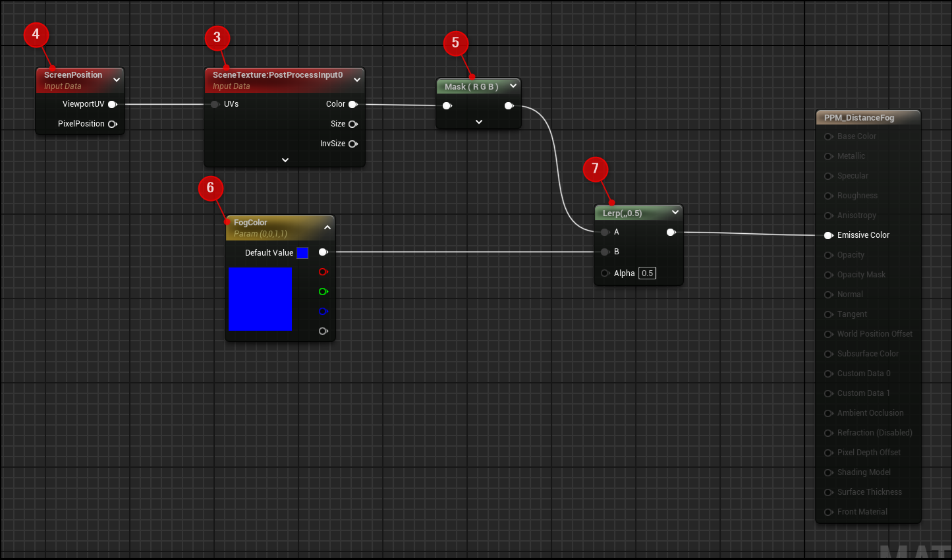Open the Lerp node header dropdown arrow
The width and height of the screenshot is (952, 560).
click(675, 212)
